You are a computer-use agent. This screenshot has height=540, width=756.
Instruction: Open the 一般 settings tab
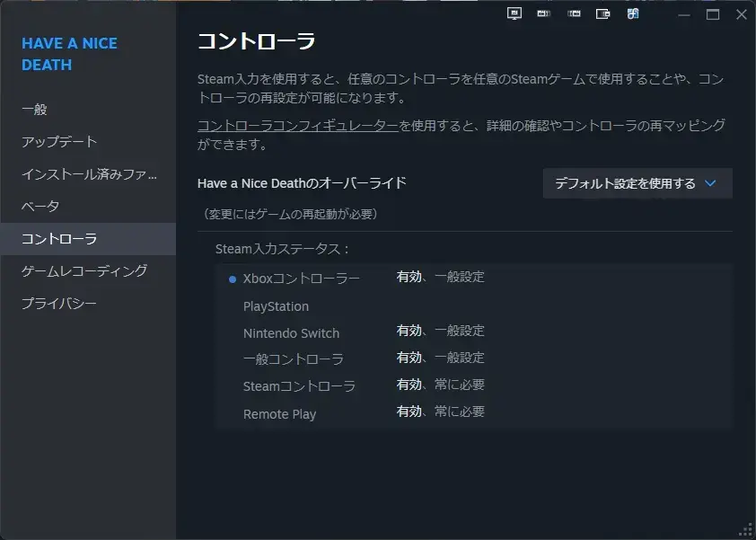click(x=88, y=110)
